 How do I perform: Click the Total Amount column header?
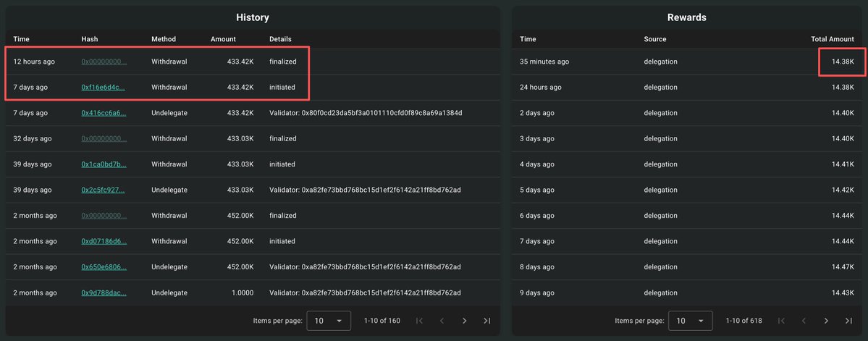(x=833, y=39)
